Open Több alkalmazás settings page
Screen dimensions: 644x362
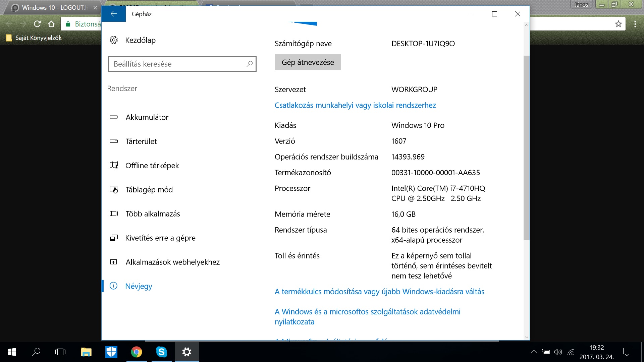[x=153, y=214]
